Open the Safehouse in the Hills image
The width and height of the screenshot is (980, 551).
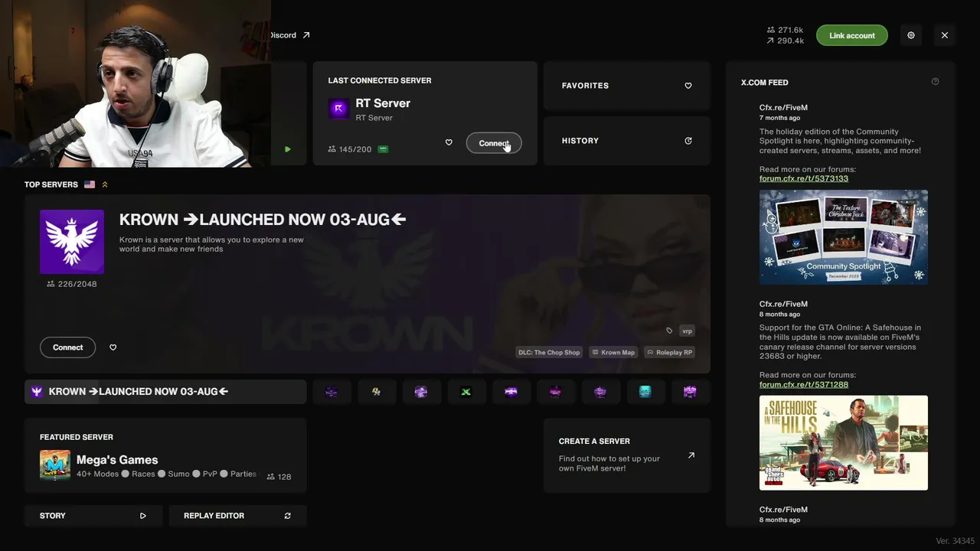[x=844, y=443]
